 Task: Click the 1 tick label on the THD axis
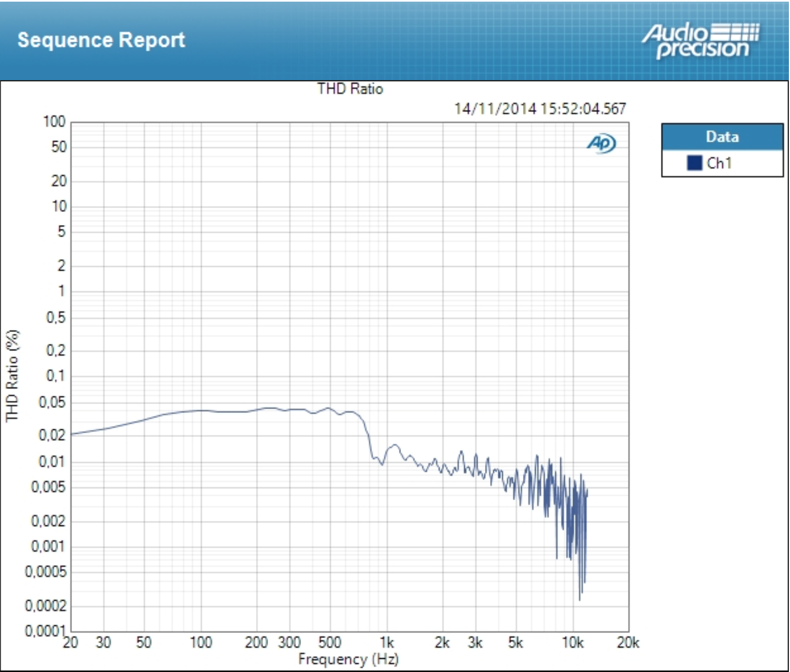[62, 291]
